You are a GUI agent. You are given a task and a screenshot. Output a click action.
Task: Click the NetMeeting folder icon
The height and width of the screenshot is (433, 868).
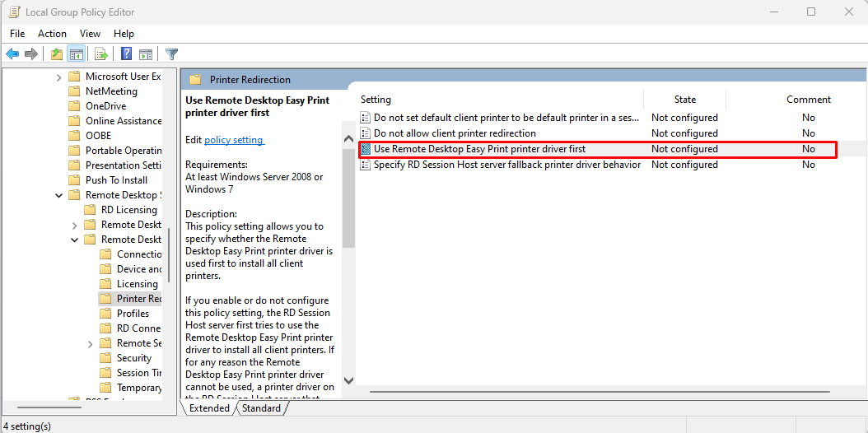73,91
